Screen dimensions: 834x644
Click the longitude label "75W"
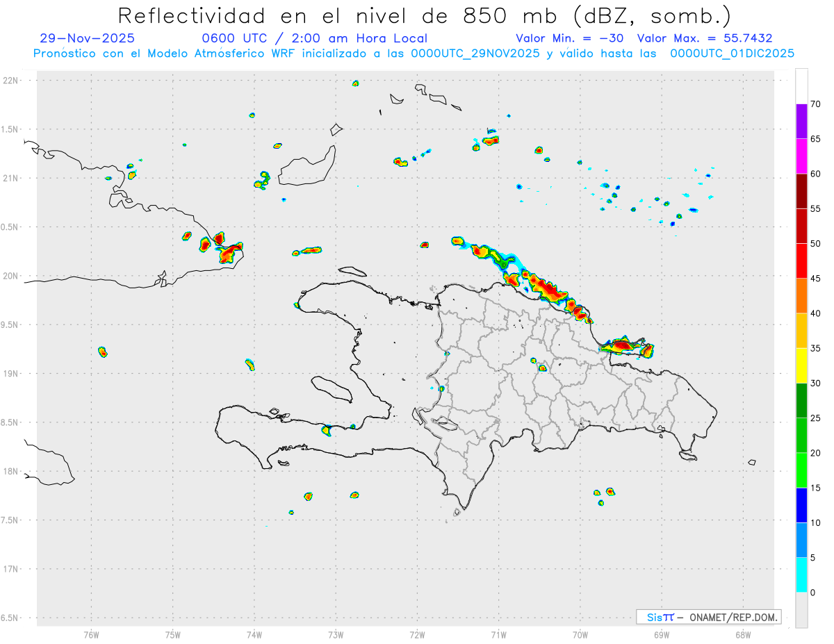pyautogui.click(x=172, y=634)
